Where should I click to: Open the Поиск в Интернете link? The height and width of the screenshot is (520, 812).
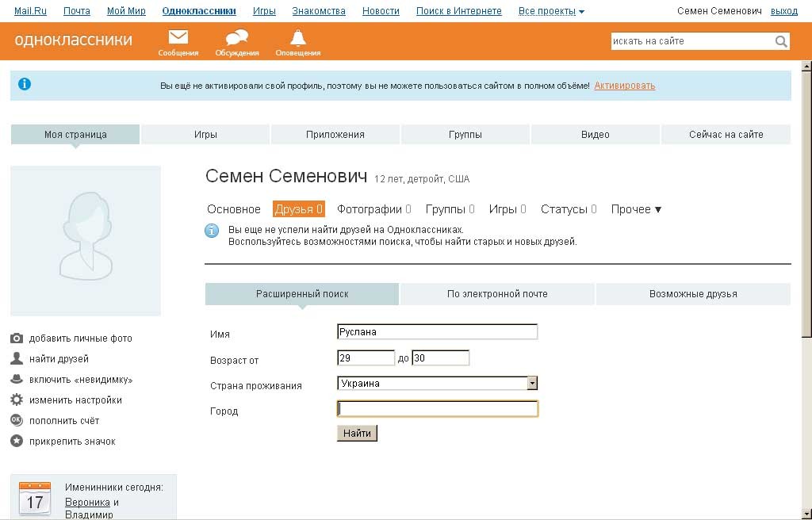[x=459, y=11]
